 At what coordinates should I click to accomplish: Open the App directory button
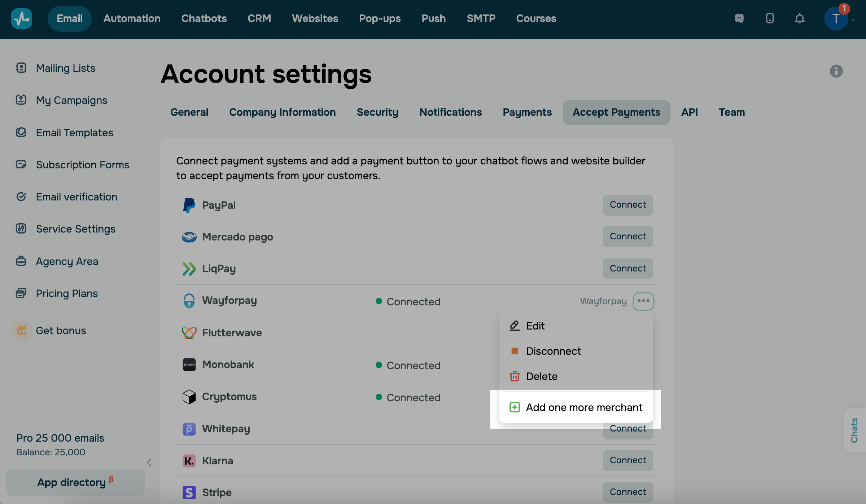tap(75, 482)
